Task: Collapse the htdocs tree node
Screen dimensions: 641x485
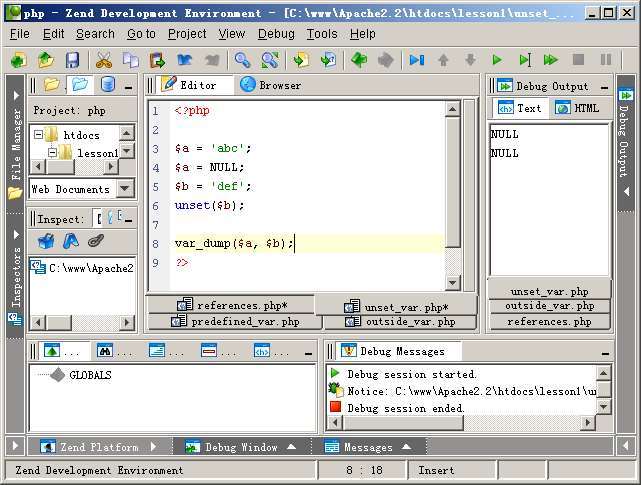Action: pos(38,135)
